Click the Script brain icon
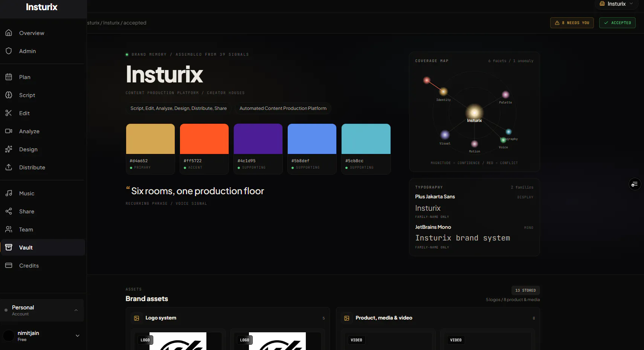 pyautogui.click(x=9, y=95)
